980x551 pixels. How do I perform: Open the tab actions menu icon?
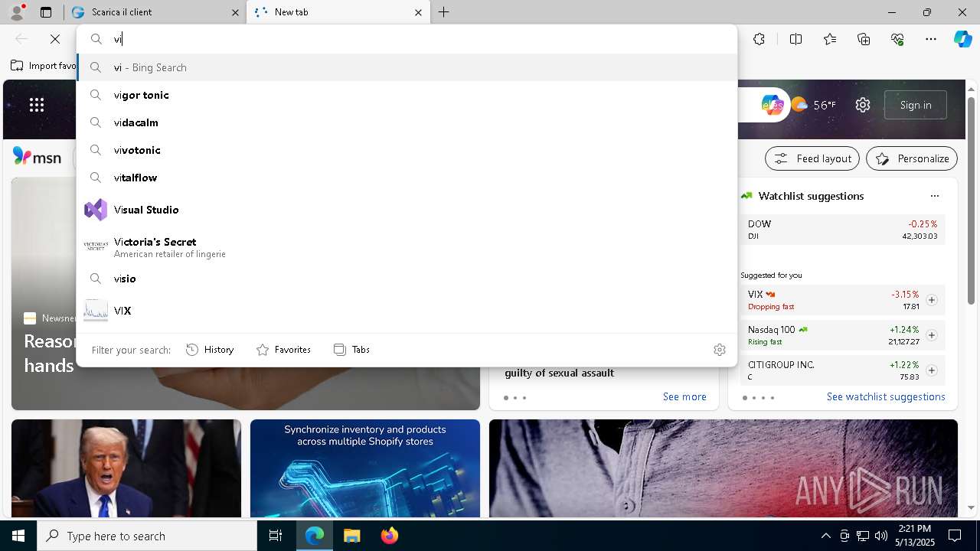point(46,12)
